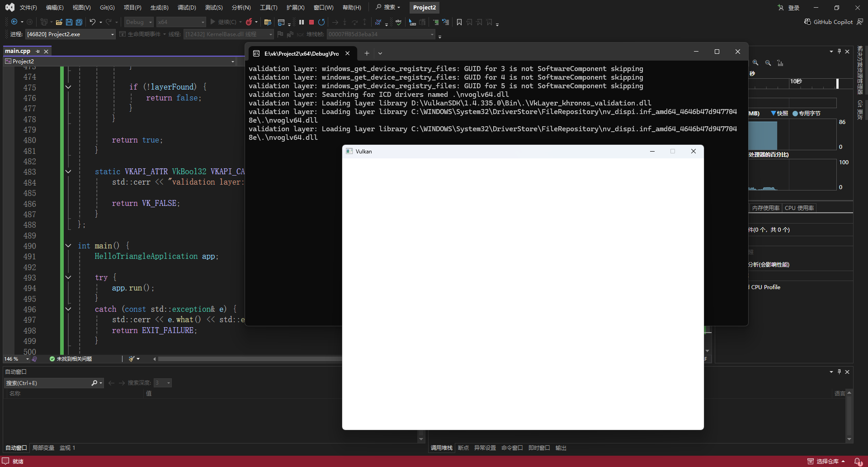Click the editor horizontal scrollbar
This screenshot has width=868, height=467.
(250, 359)
